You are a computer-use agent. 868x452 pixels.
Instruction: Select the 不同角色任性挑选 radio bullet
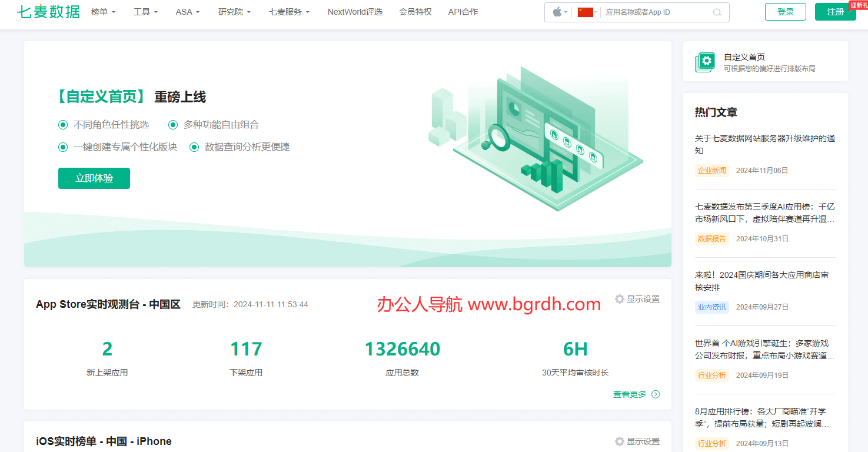63,125
